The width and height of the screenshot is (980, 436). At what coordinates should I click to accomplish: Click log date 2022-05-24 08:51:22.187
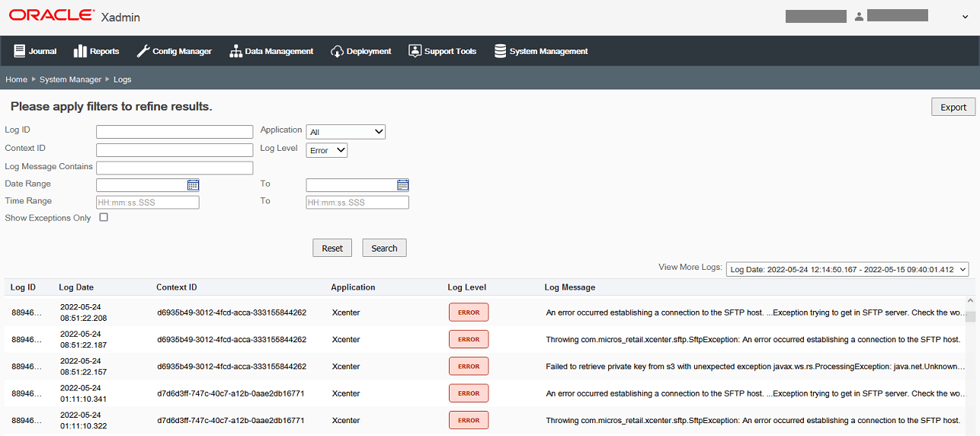(83, 339)
